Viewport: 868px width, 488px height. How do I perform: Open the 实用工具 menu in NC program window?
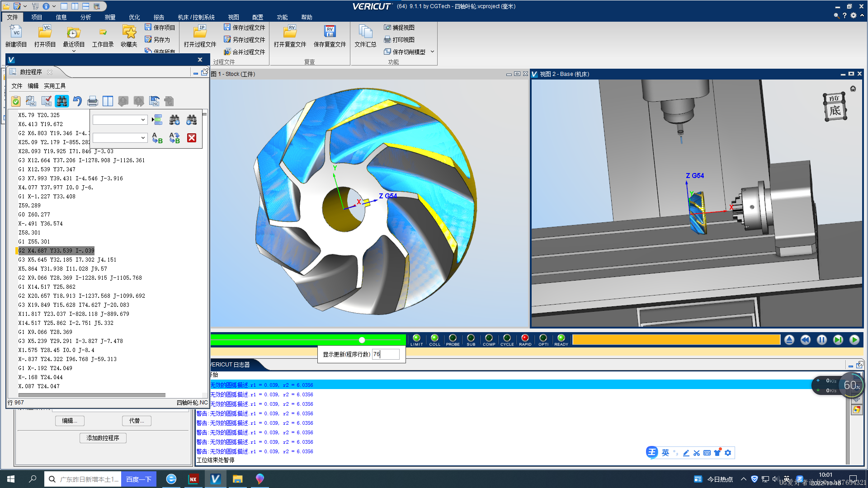55,86
